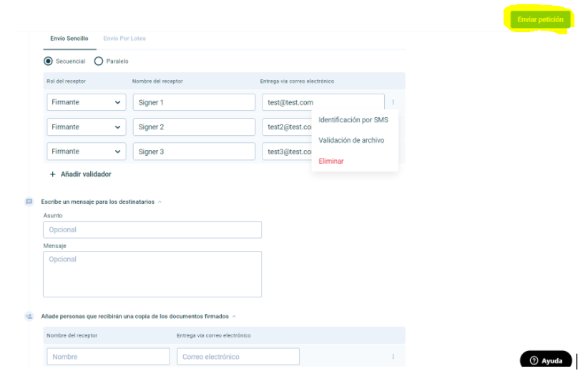Click the three-dot menu beside Signer 1 email
The height and width of the screenshot is (386, 588).
point(393,102)
